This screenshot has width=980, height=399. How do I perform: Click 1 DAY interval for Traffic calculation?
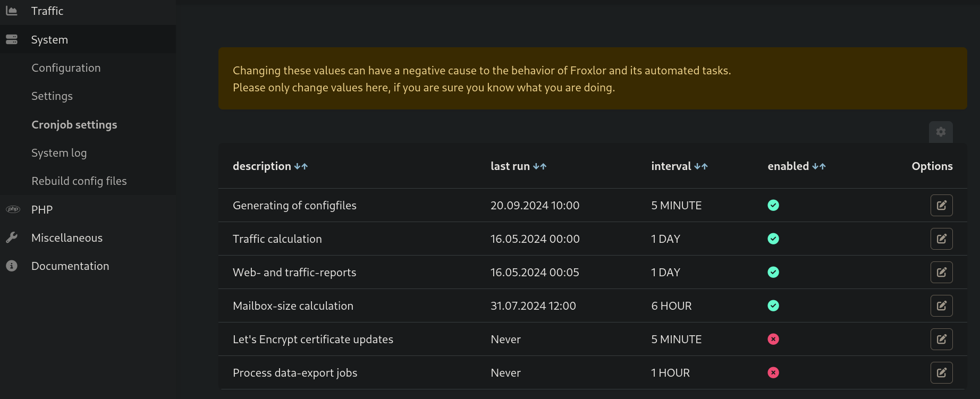pyautogui.click(x=665, y=239)
